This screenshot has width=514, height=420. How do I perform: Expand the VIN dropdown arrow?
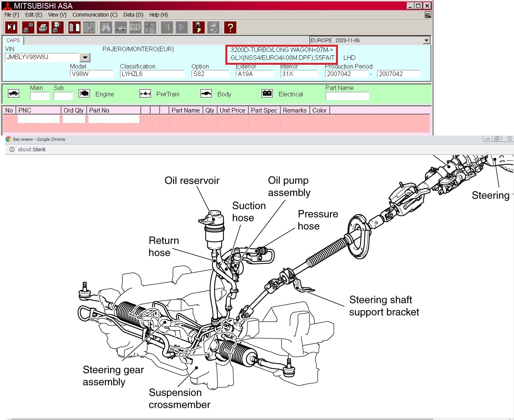85,58
